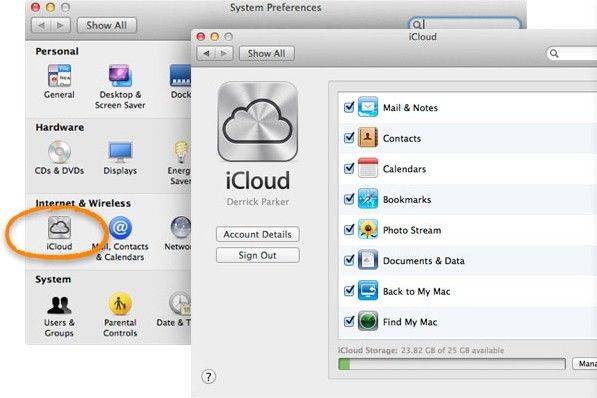Focus the System Preferences search field
Screen dimensions: 597x398
pyautogui.click(x=465, y=24)
